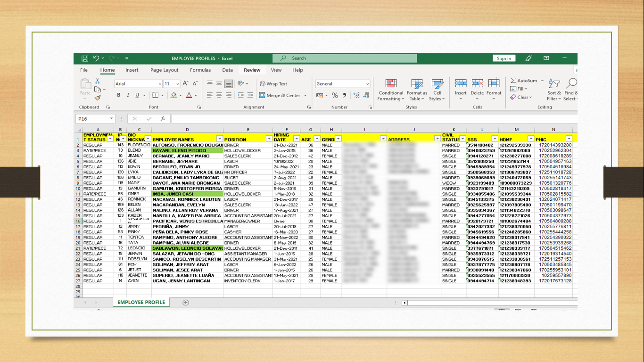This screenshot has width=644, height=362.
Task: Click the Search box in title bar
Action: 345,58
